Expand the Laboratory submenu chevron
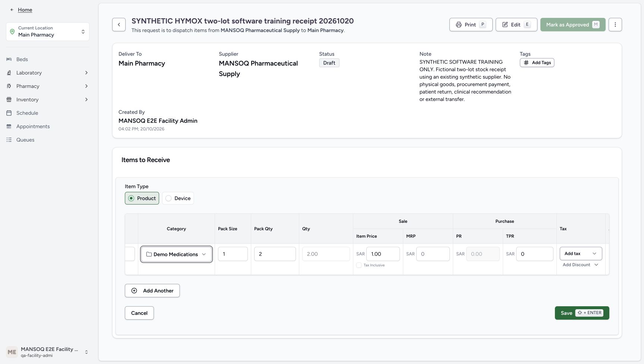 click(86, 73)
